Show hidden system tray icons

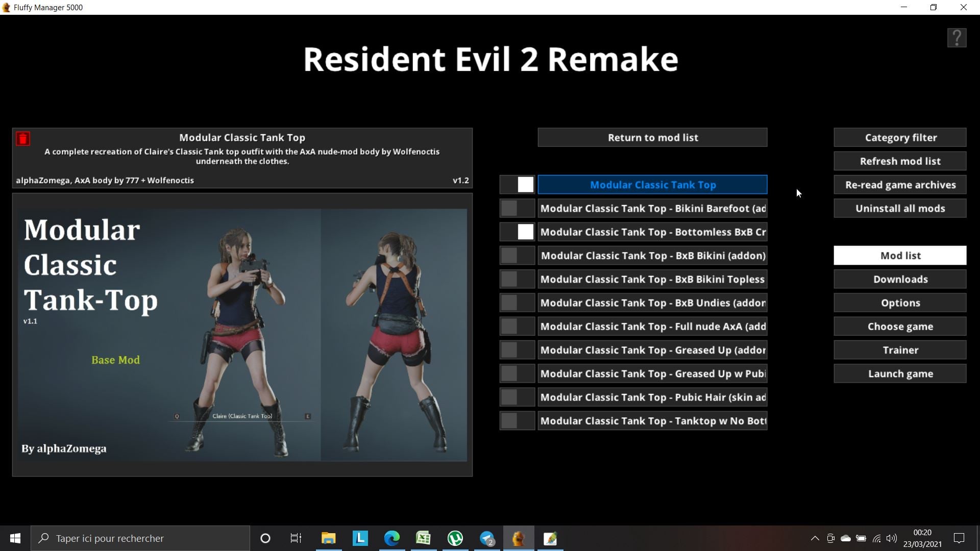point(815,538)
